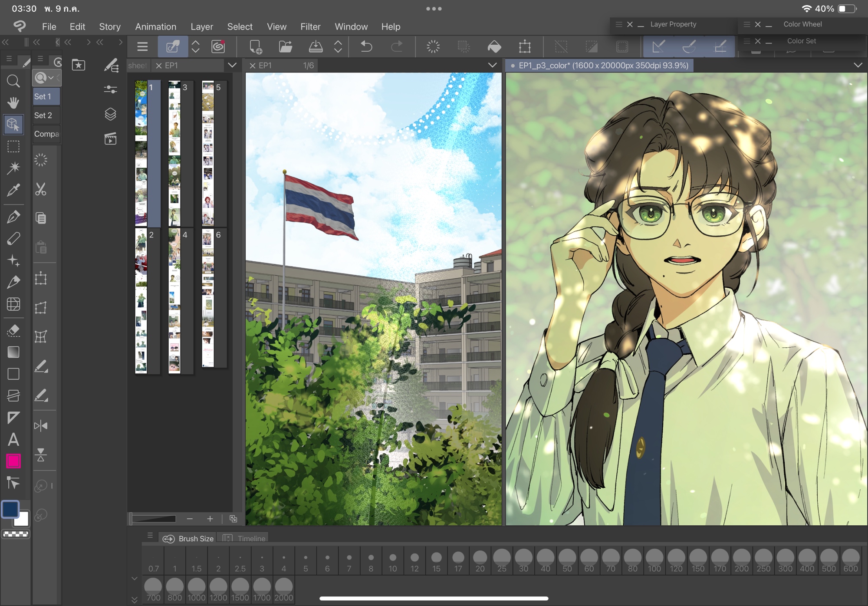This screenshot has height=606, width=868.
Task: Toggle transparent color checkered swatch
Action: pos(16,534)
